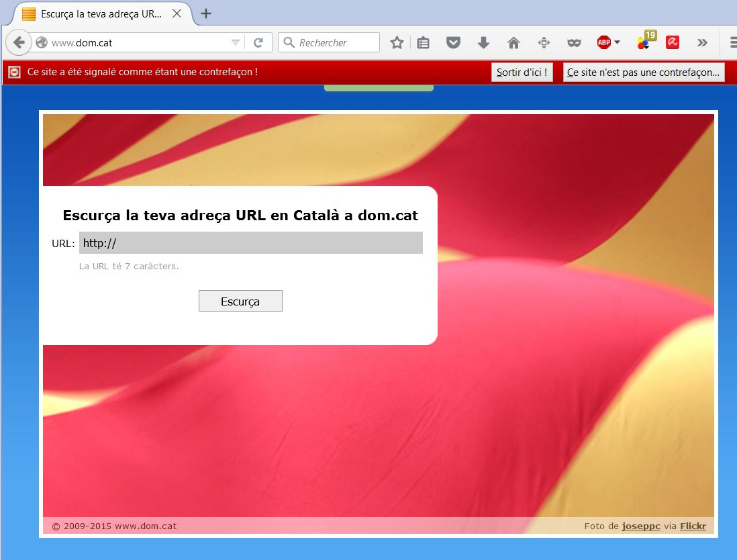Screen dimensions: 737x560
Task: Click the copyright 2009-2015 www.dom.cat text
Action: pos(114,526)
